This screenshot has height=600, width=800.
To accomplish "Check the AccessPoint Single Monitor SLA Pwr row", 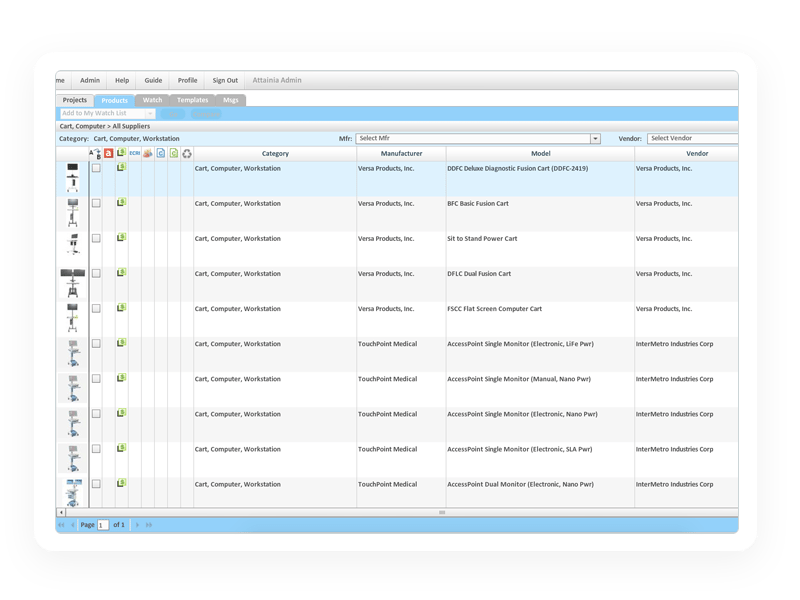I will click(x=96, y=449).
